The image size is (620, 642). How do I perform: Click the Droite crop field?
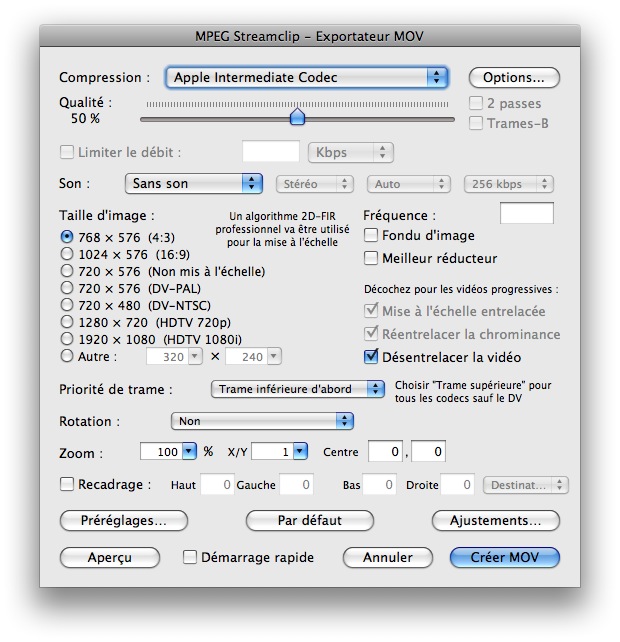pyautogui.click(x=457, y=485)
